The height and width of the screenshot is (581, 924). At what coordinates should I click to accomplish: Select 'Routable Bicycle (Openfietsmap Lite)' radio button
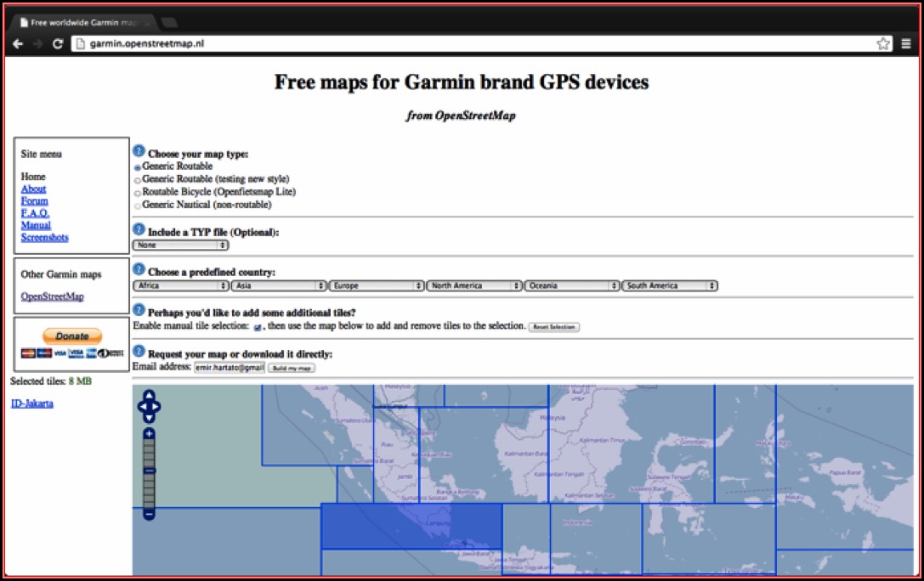click(x=138, y=193)
